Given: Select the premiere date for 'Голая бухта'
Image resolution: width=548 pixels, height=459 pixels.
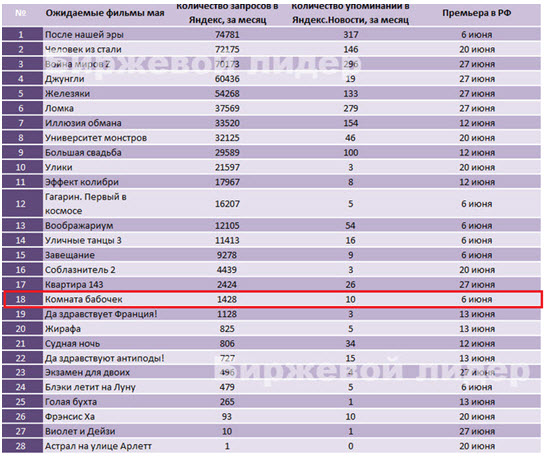Looking at the screenshot, I should [477, 402].
